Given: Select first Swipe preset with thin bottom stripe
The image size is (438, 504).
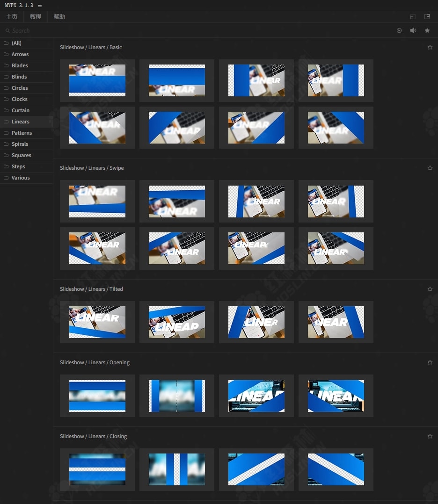Looking at the screenshot, I should pyautogui.click(x=97, y=201).
